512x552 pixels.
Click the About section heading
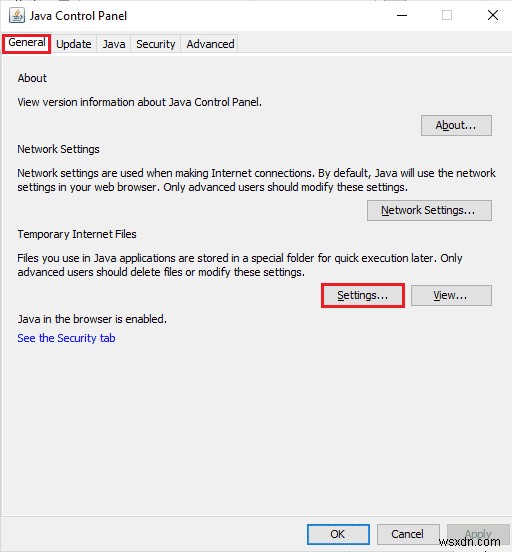click(x=32, y=78)
